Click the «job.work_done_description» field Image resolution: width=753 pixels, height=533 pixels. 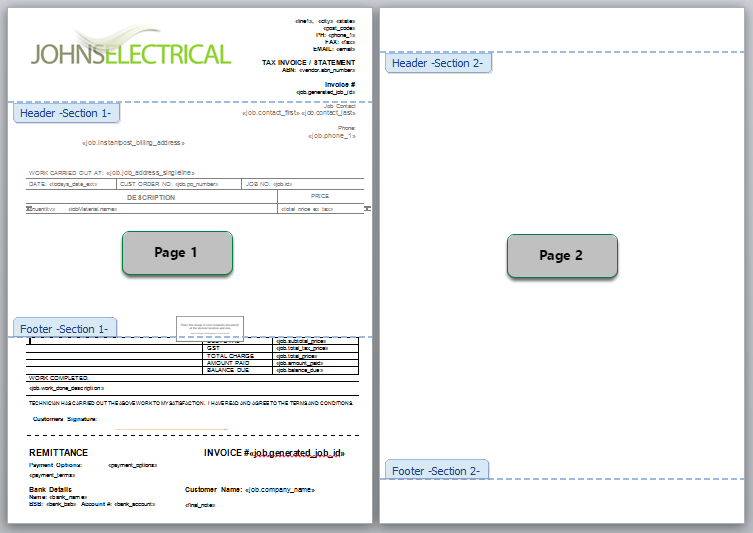point(66,388)
